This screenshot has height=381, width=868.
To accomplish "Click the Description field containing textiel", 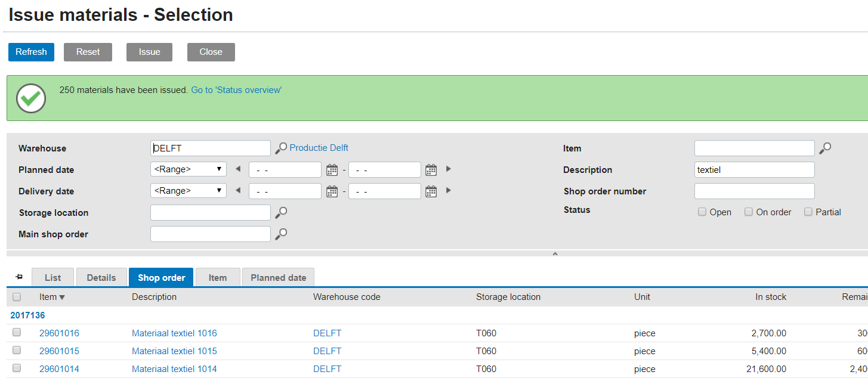I will click(754, 170).
